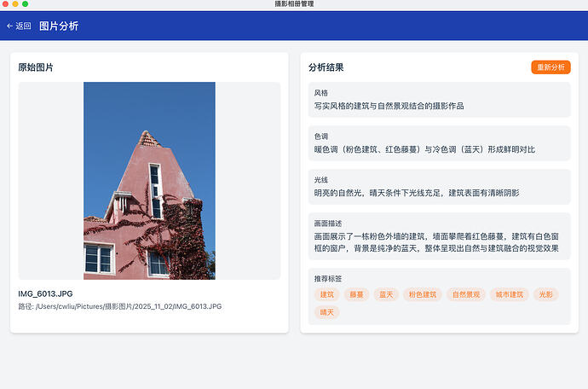
Task: Click the 重新分析 button
Action: point(551,67)
